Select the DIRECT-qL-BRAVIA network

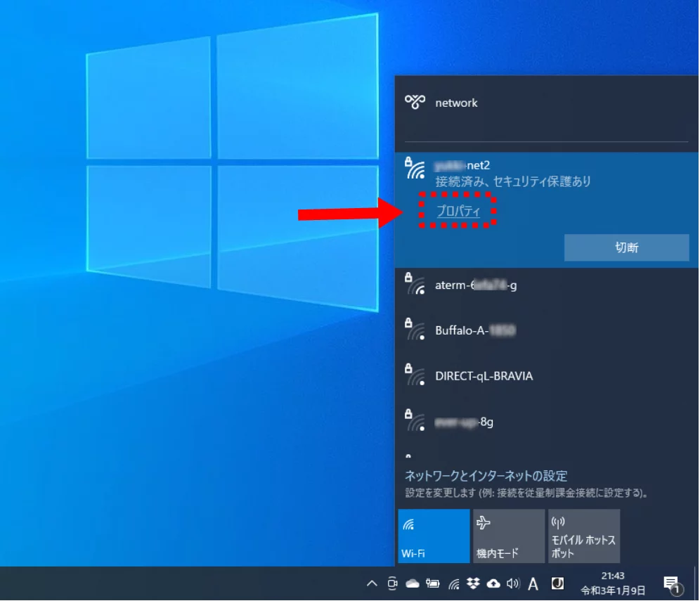[484, 376]
